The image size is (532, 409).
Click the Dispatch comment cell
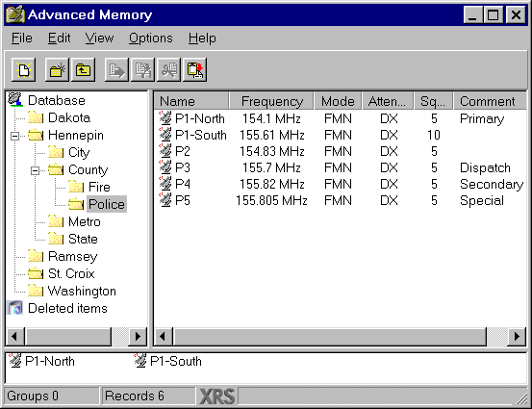[485, 167]
